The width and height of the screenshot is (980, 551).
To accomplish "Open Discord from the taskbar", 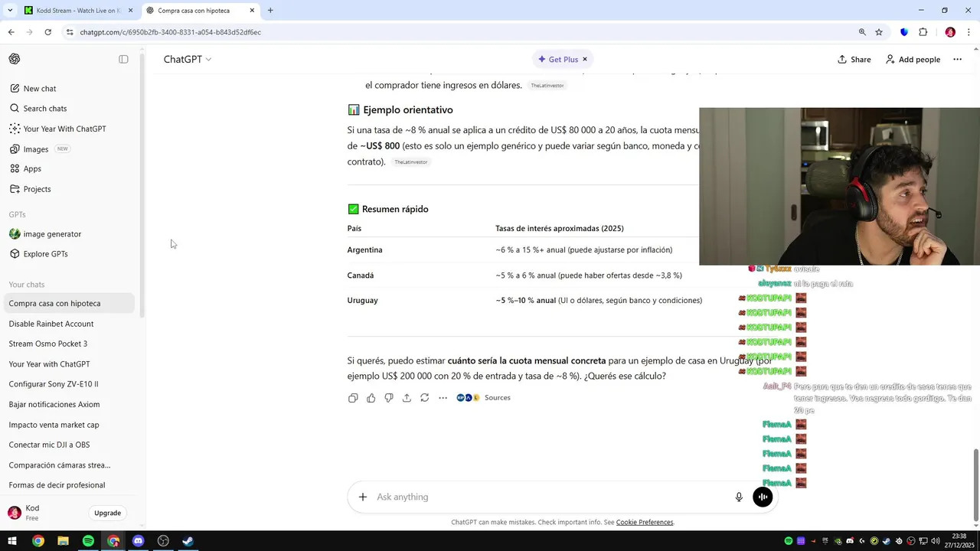I will [x=138, y=541].
